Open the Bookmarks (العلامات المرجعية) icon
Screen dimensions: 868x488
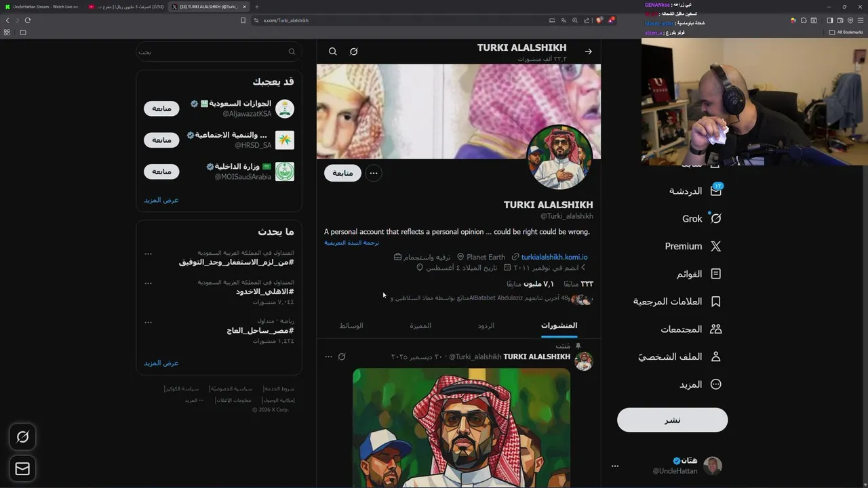(x=715, y=302)
